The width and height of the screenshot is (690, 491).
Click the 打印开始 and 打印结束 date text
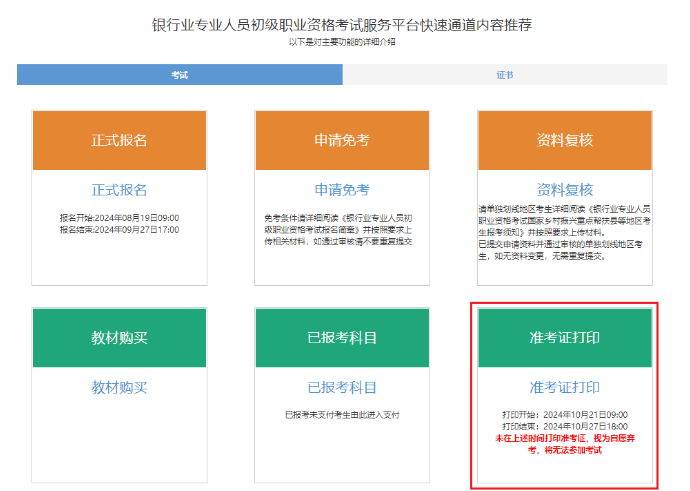click(x=565, y=419)
